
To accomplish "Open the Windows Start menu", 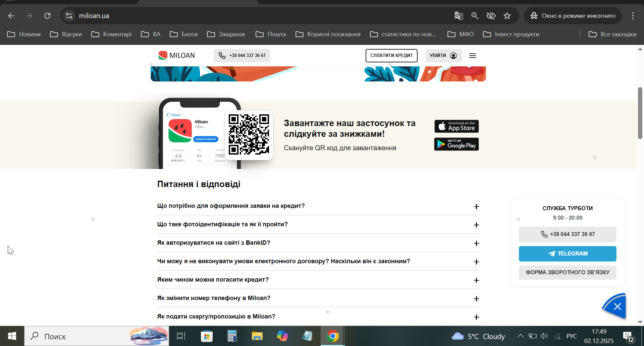I will (12, 336).
